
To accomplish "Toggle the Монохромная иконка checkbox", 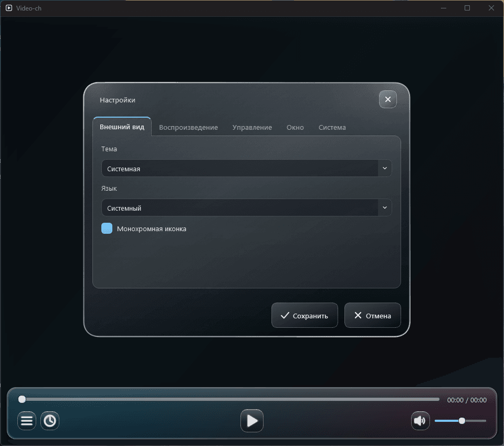I will click(107, 229).
